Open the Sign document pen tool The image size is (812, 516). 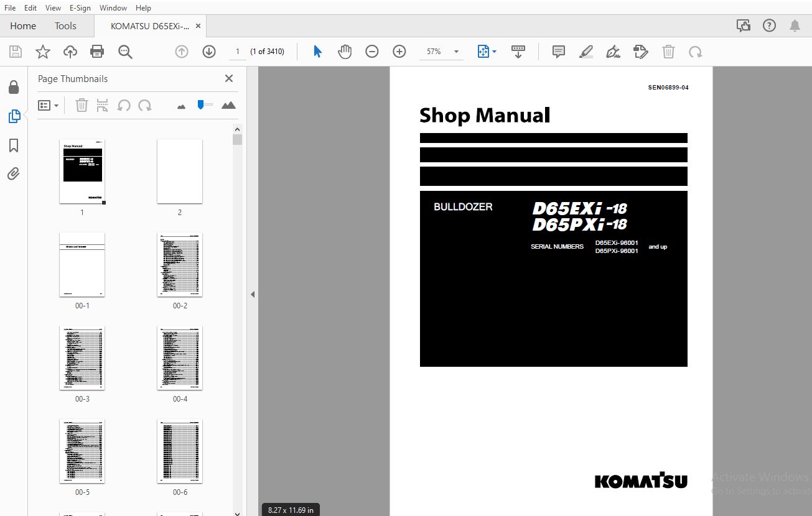tap(614, 52)
